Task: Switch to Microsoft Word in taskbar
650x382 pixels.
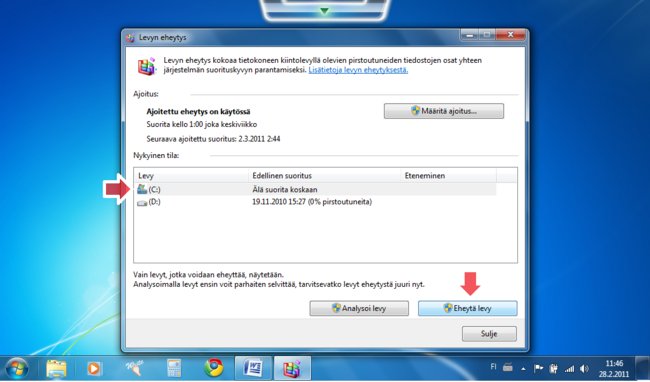Action: point(253,368)
